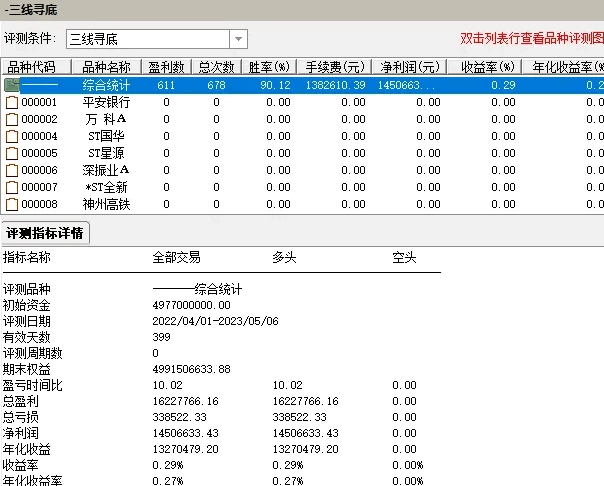
Task: Sort by the 品种名称 column header
Action: click(x=107, y=67)
